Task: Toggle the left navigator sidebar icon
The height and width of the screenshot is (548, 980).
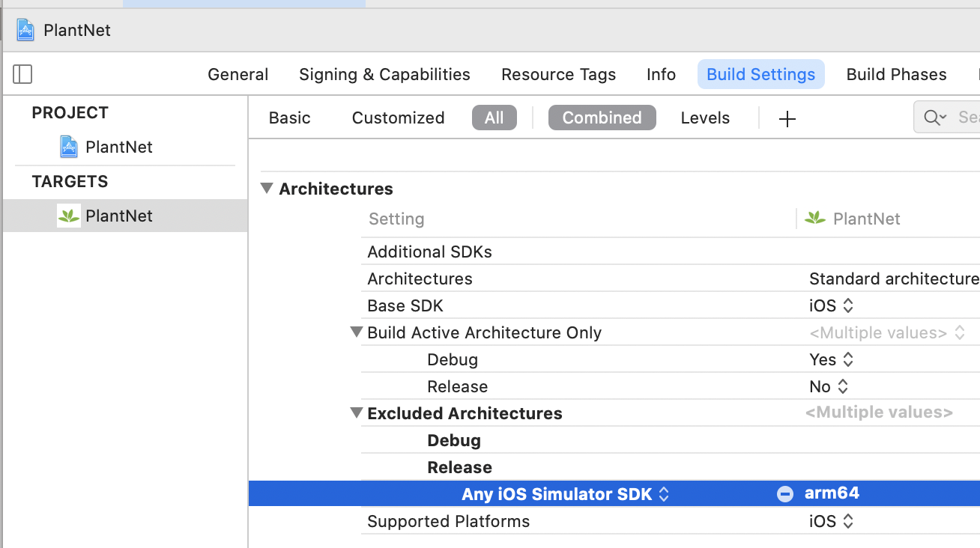Action: (22, 74)
